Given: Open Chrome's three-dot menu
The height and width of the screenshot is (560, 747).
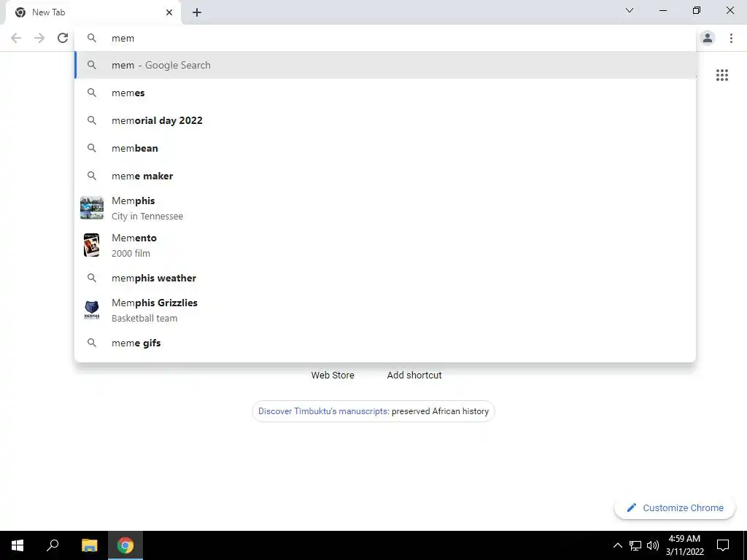Looking at the screenshot, I should tap(731, 38).
